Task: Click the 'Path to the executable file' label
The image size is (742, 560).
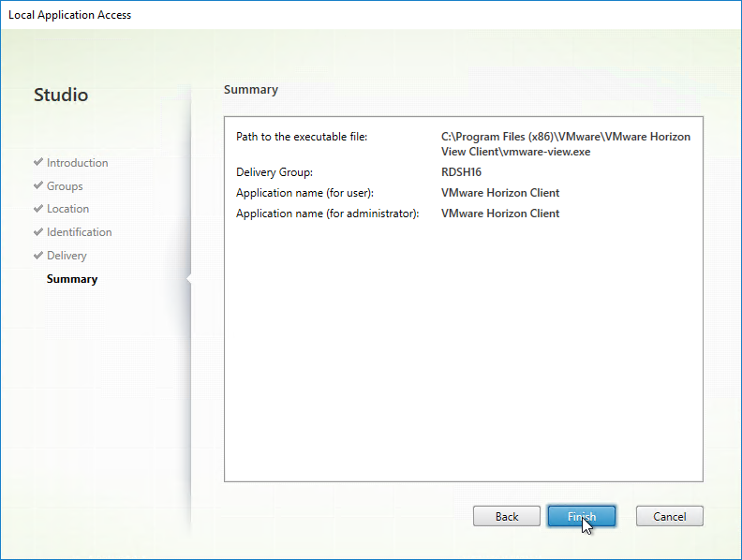Action: tap(302, 137)
